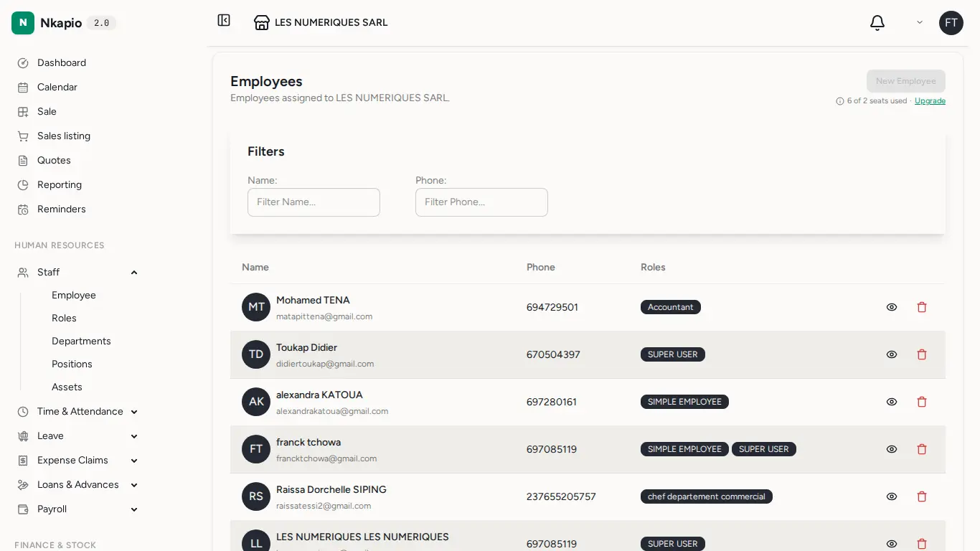Screen dimensions: 980x551
Task: View details of Toukap Didier via eye icon
Action: [892, 354]
